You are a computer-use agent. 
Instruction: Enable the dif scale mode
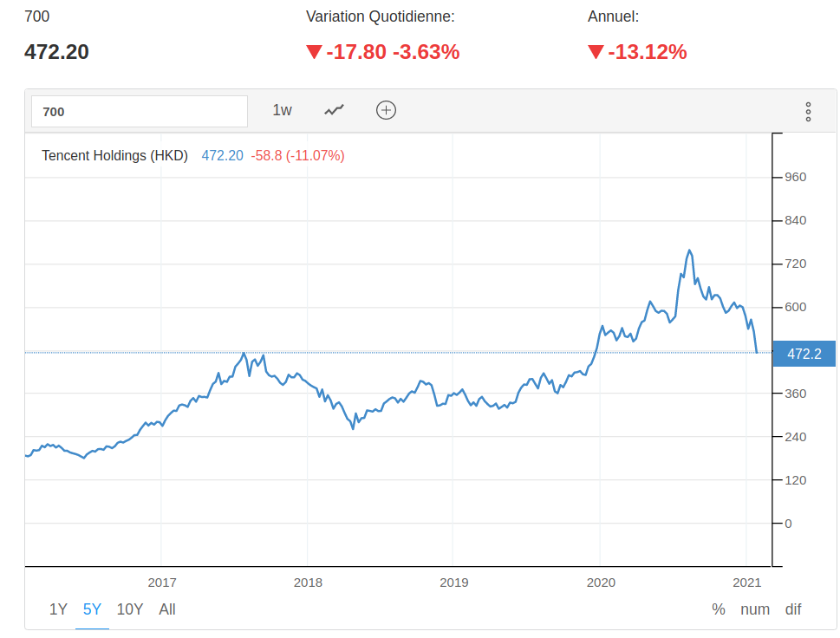(793, 609)
